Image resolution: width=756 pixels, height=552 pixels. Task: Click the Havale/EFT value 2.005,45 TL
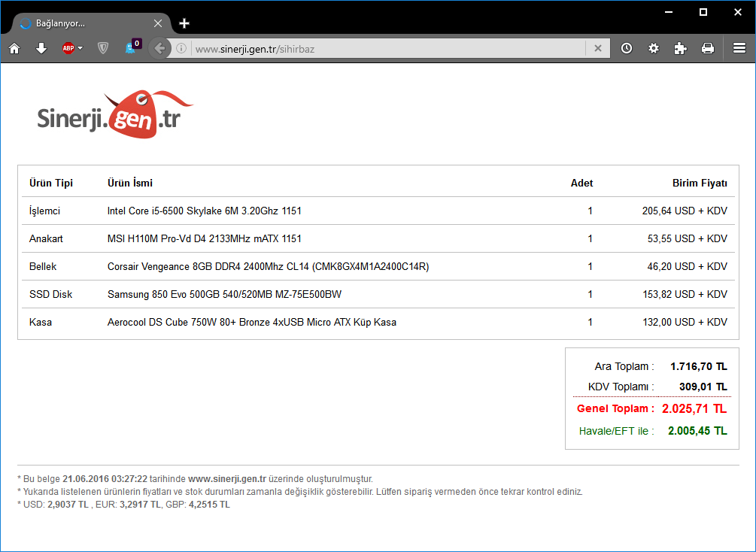697,431
